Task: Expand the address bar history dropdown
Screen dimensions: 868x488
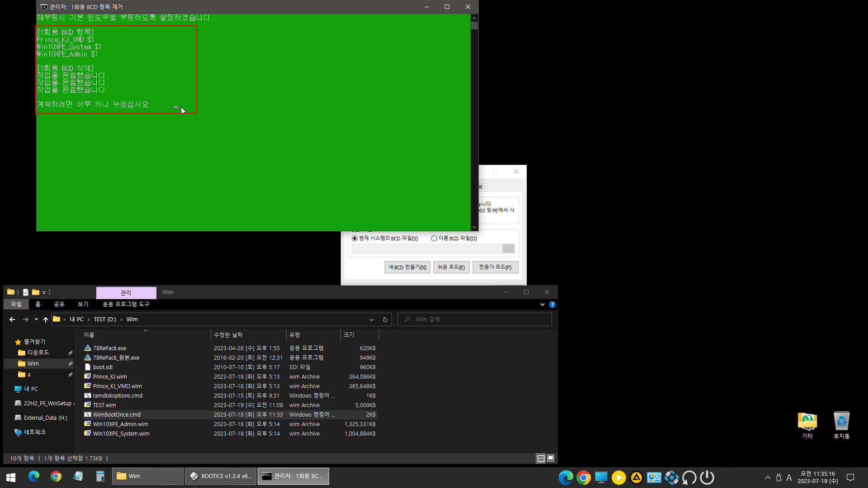Action: (x=372, y=319)
